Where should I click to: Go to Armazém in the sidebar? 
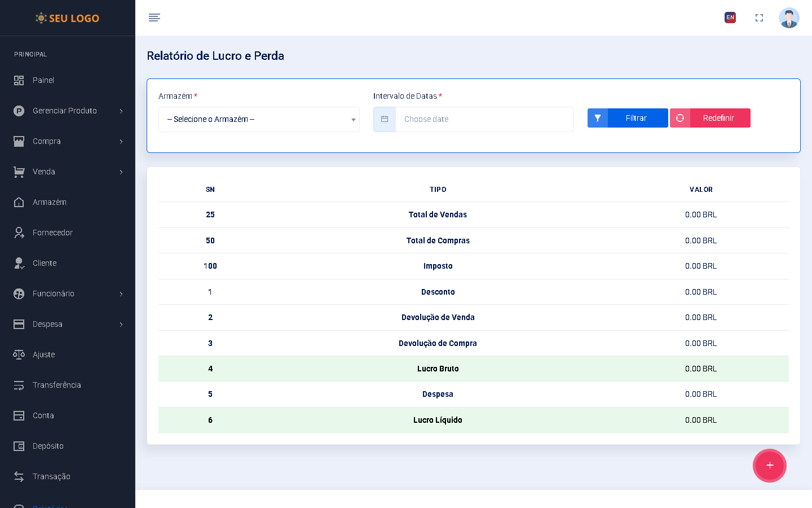pos(50,202)
